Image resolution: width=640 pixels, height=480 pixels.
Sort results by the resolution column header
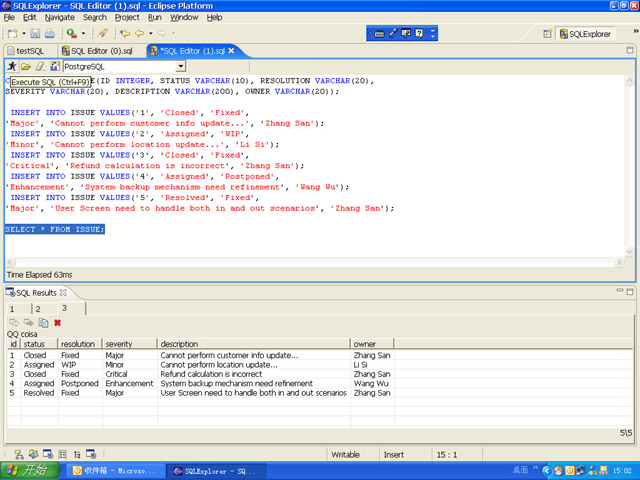[80, 344]
